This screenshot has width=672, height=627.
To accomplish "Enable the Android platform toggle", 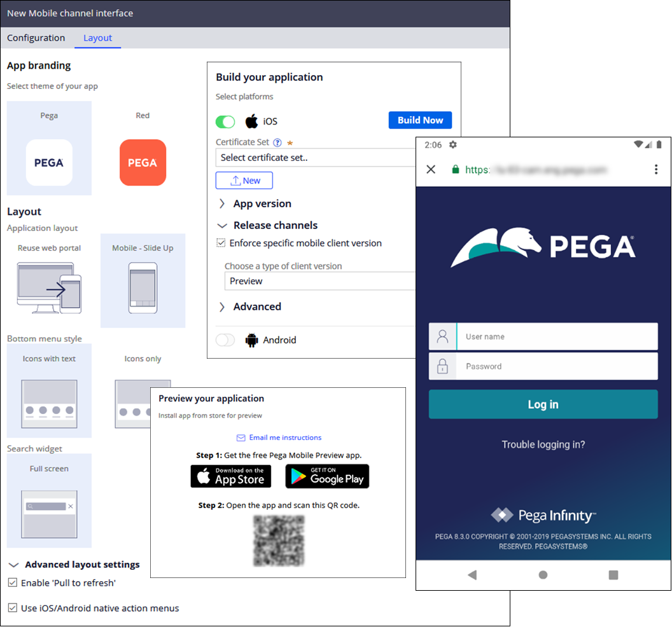I will point(225,340).
